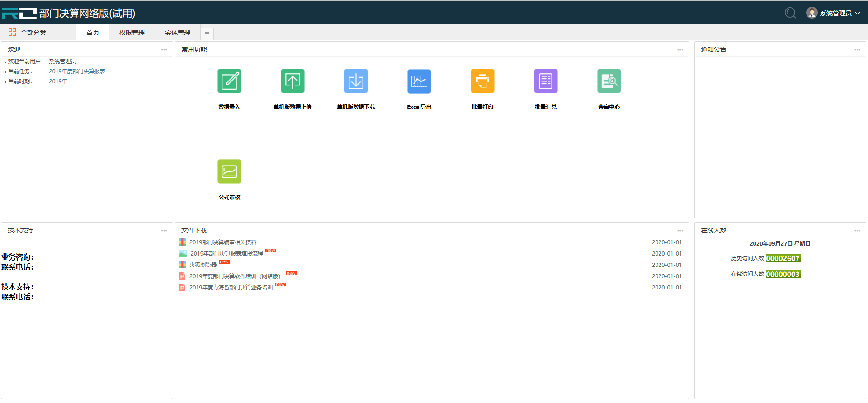868x403 pixels.
Task: Click the 公式审核 formula audit icon
Action: pos(229,172)
